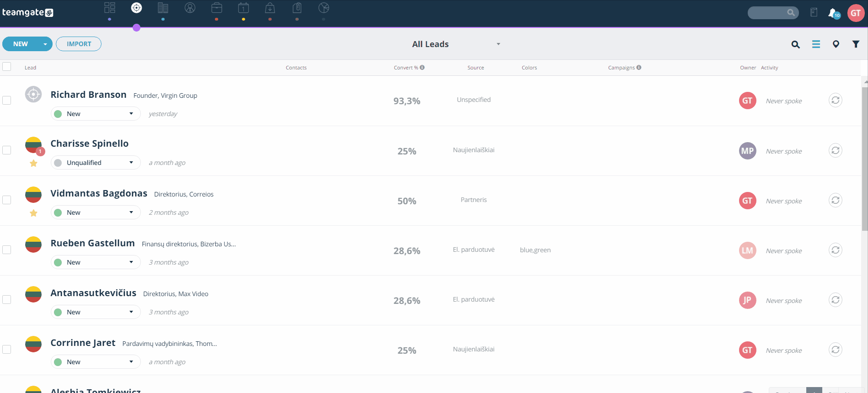Image resolution: width=868 pixels, height=393 pixels.
Task: Open the Dashboard icon in top navigation
Action: 109,8
